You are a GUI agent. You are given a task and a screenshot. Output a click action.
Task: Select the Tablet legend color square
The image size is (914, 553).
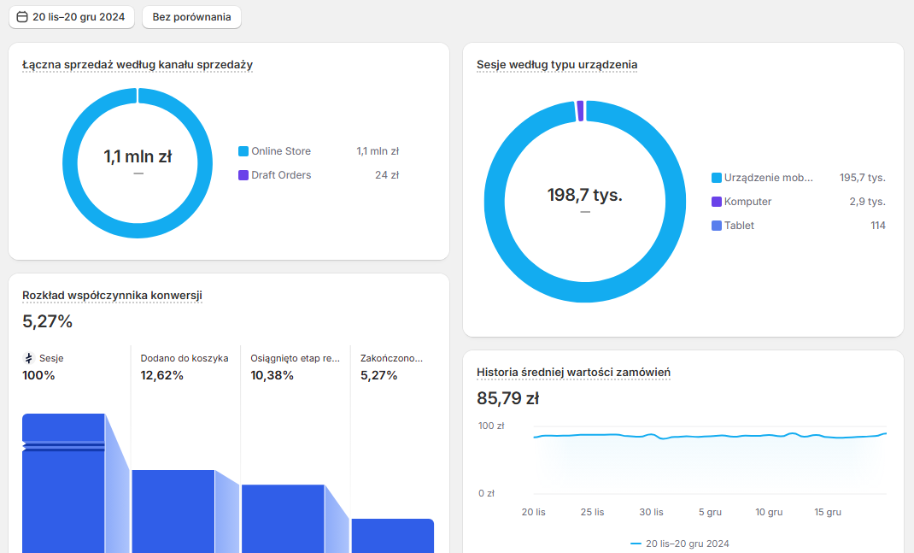[716, 226]
